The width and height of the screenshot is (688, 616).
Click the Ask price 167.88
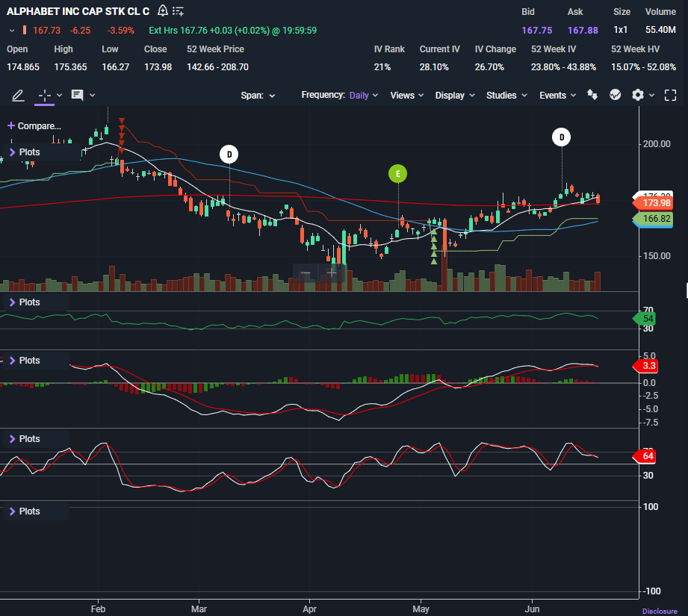click(583, 31)
